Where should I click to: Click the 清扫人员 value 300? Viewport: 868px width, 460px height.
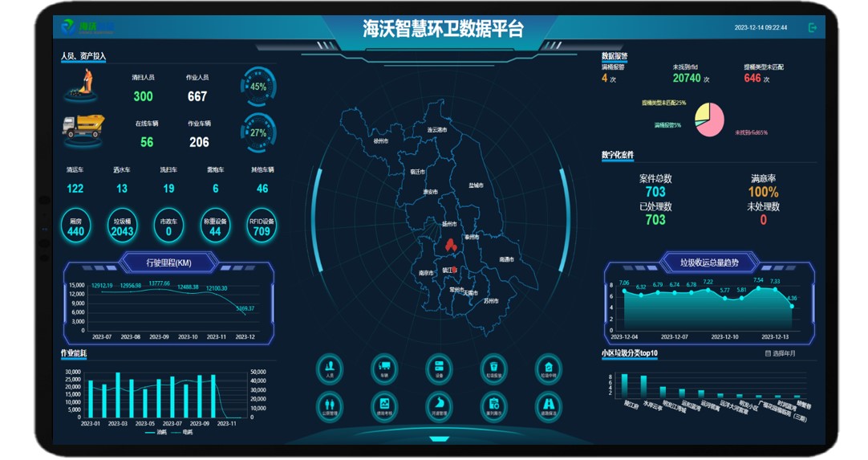tap(144, 96)
